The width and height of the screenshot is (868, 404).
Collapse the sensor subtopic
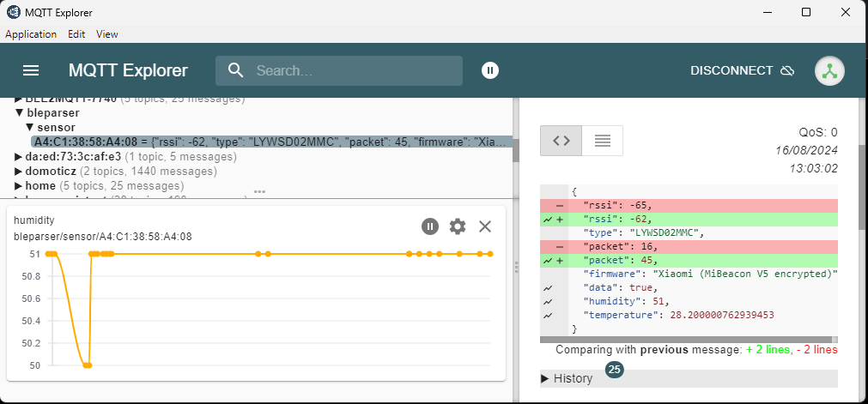point(31,128)
